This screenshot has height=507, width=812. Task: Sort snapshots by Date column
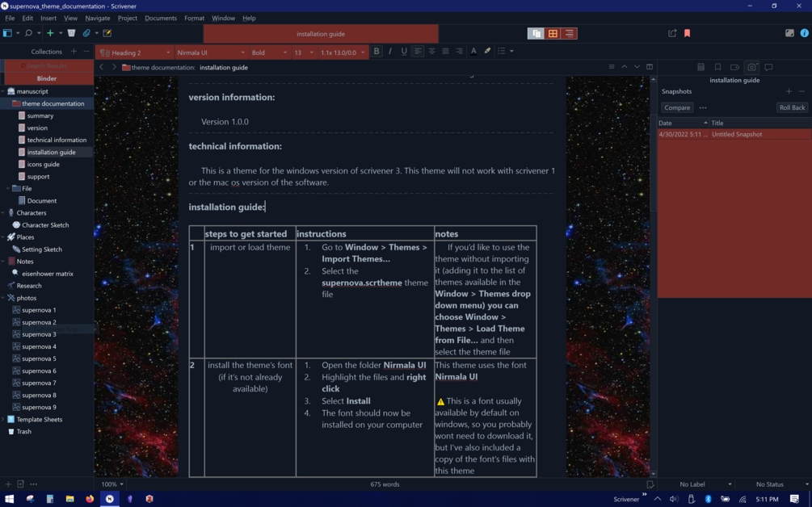[683, 124]
